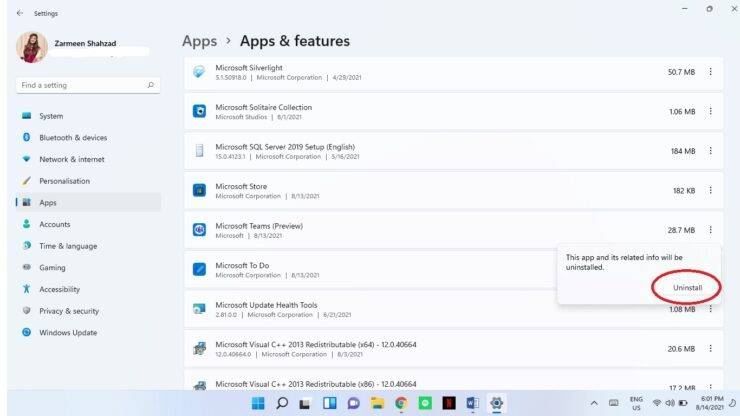The image size is (740, 416).
Task: Click the Microsoft Update Health Tools icon
Action: [199, 309]
